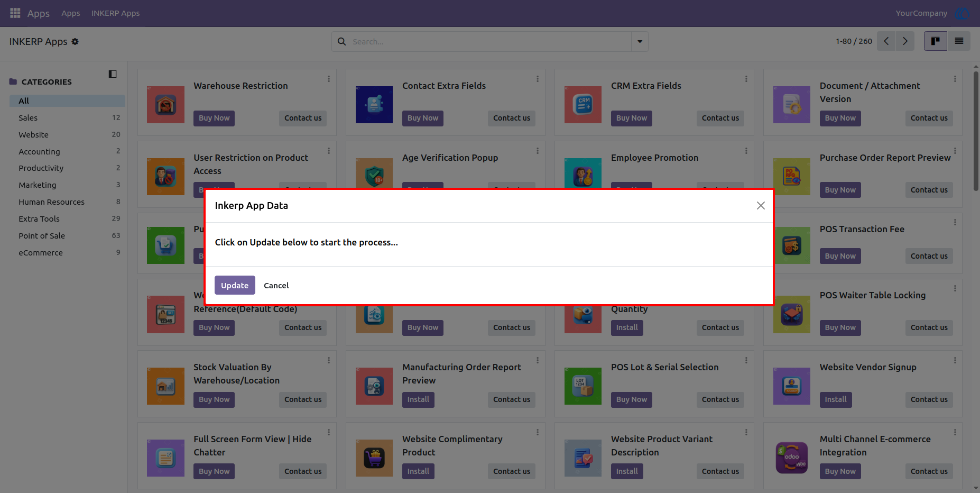
Task: Filter by Productivity category
Action: [x=67, y=168]
